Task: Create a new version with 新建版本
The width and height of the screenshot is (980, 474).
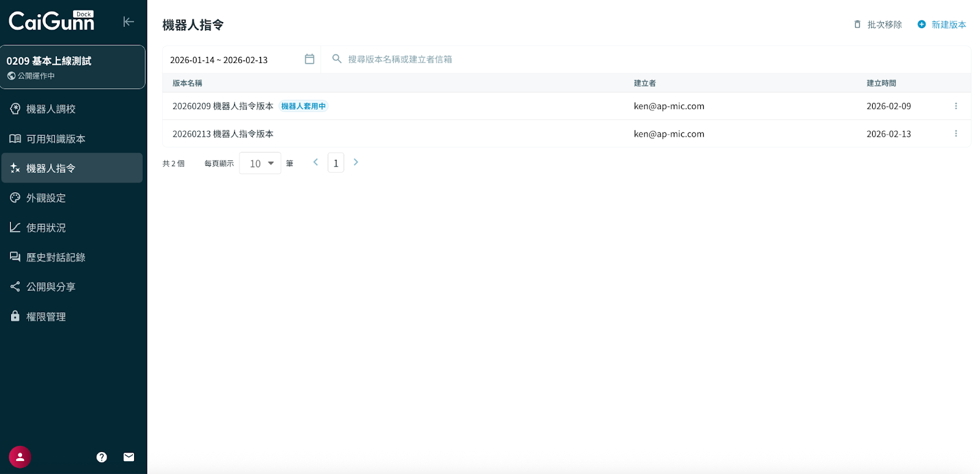Action: click(941, 24)
